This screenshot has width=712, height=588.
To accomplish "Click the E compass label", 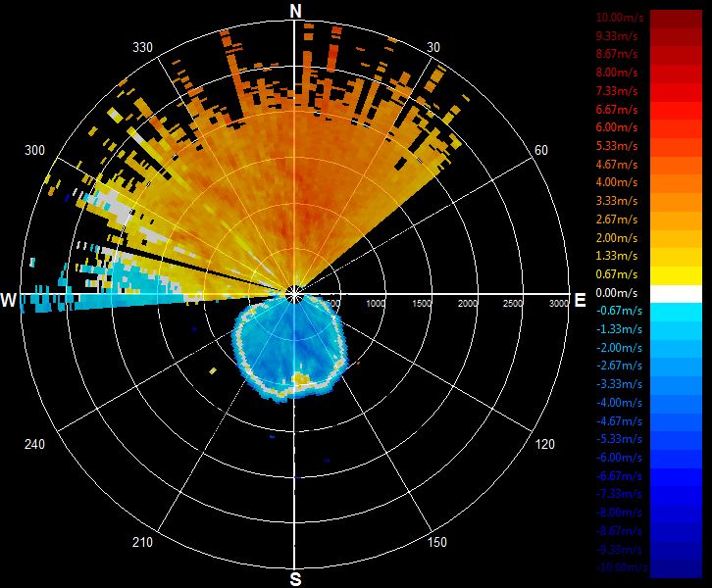I will tap(580, 300).
